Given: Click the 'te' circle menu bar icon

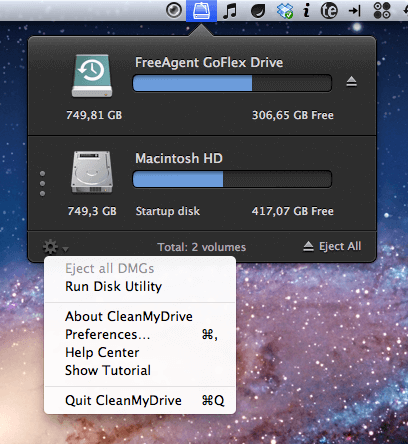Looking at the screenshot, I should pyautogui.click(x=329, y=11).
